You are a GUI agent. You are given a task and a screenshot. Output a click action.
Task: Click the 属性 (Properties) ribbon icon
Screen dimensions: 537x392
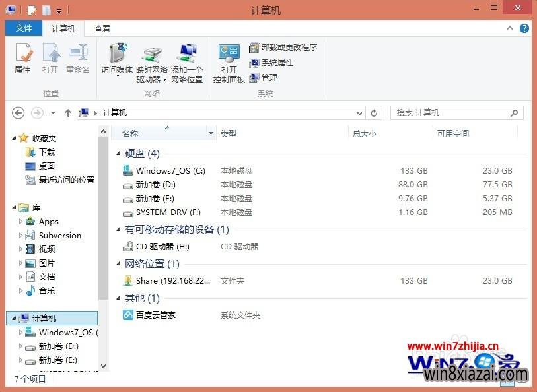coord(22,58)
